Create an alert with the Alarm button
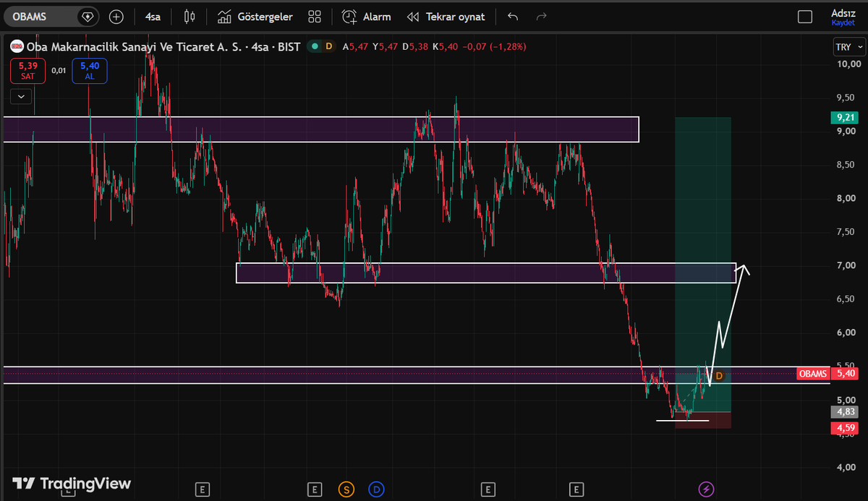The height and width of the screenshot is (501, 868). [367, 16]
